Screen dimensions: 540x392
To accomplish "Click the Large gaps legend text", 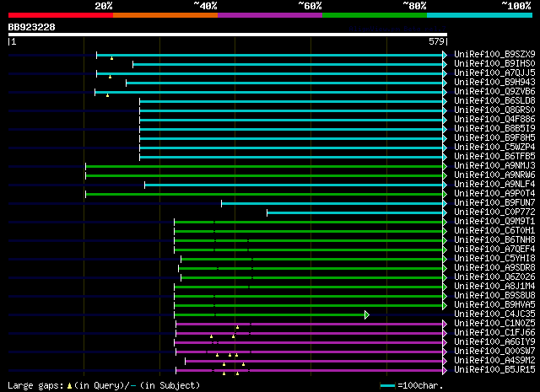I will [x=35, y=385].
